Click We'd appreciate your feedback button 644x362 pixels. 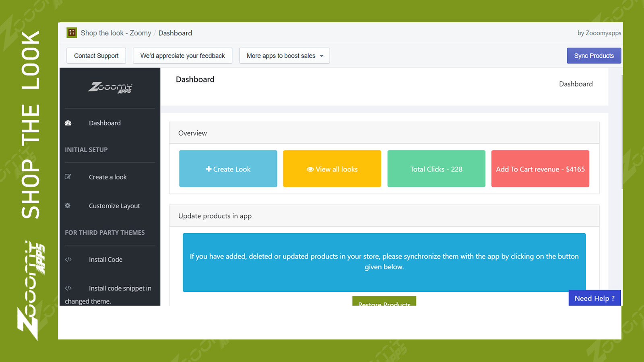(x=183, y=56)
